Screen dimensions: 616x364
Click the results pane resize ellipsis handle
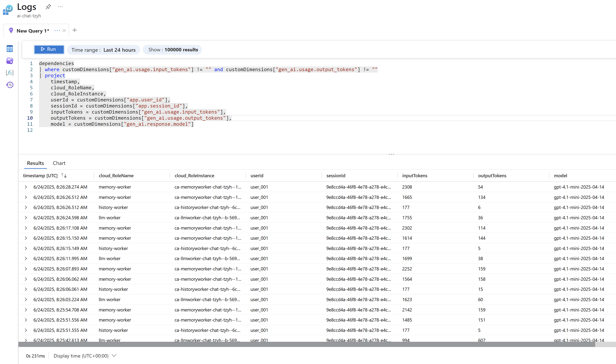391,154
